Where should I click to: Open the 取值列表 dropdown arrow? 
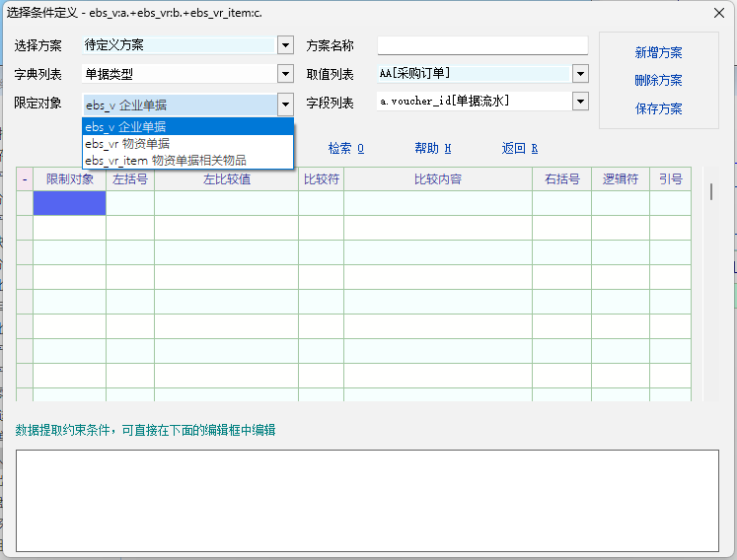point(580,74)
